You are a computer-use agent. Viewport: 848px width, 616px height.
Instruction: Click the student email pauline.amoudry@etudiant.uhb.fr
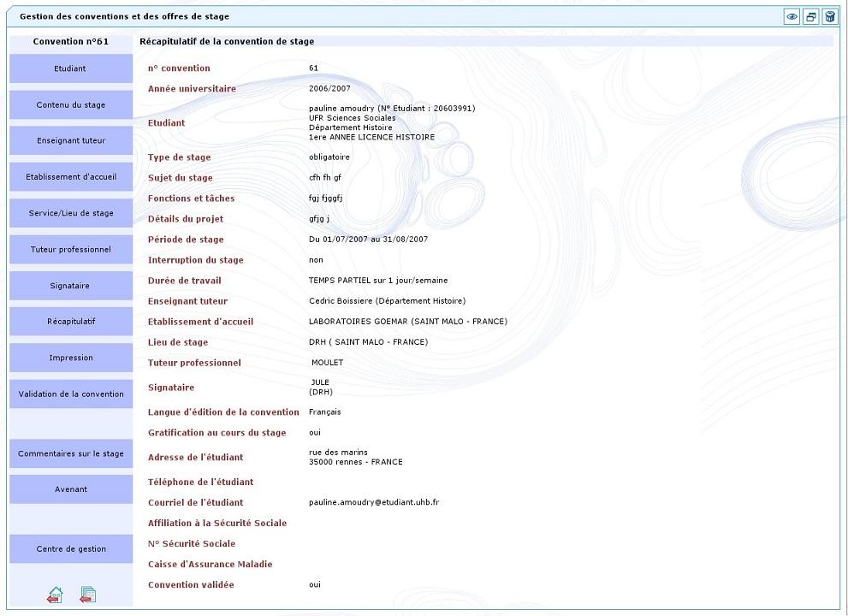point(373,503)
